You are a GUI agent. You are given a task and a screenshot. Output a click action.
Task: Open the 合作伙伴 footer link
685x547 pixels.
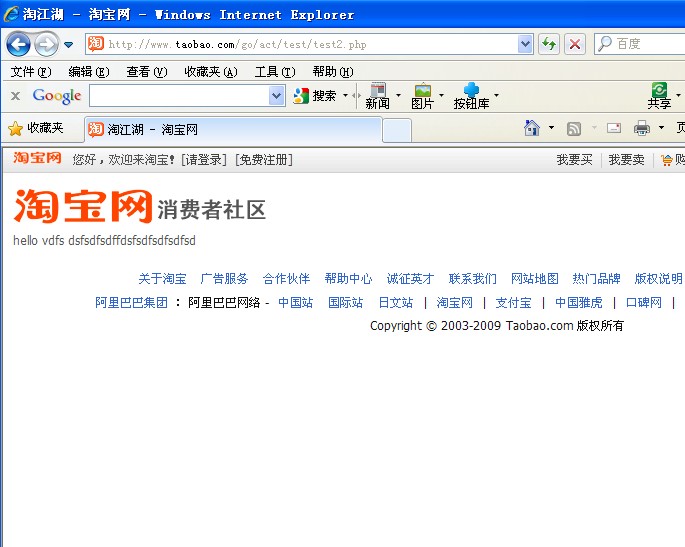tap(286, 279)
